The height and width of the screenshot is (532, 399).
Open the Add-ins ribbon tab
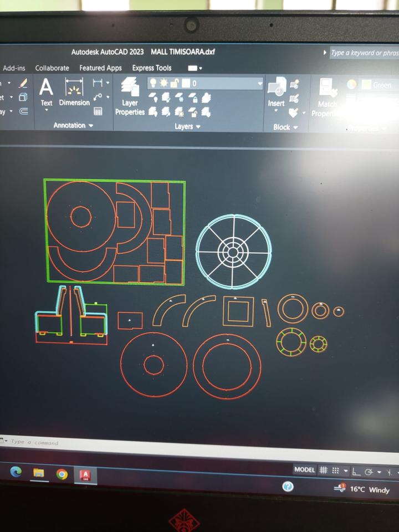14,68
